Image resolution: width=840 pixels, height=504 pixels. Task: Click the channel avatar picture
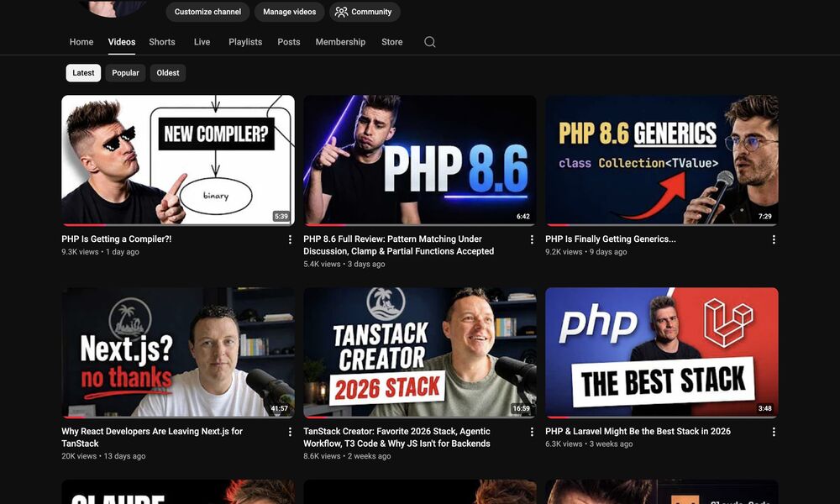tap(113, 8)
